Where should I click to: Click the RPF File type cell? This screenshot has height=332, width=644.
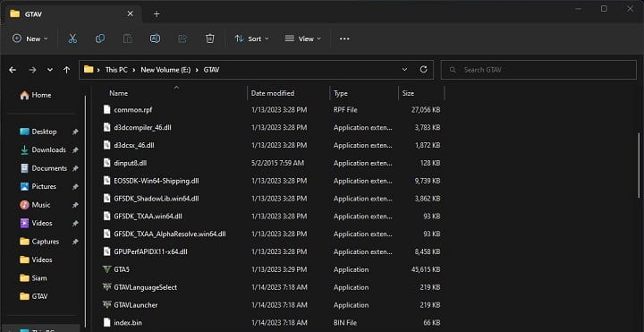click(x=345, y=110)
